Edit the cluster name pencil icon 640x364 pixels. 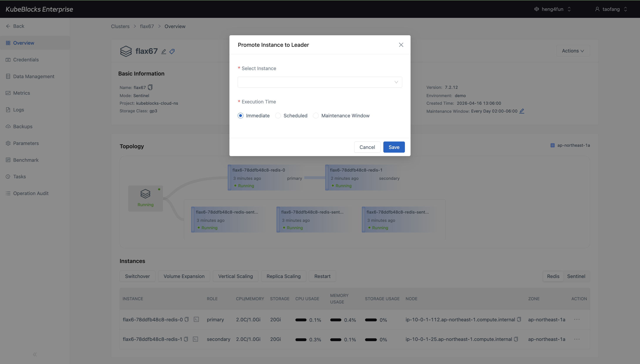pyautogui.click(x=163, y=52)
